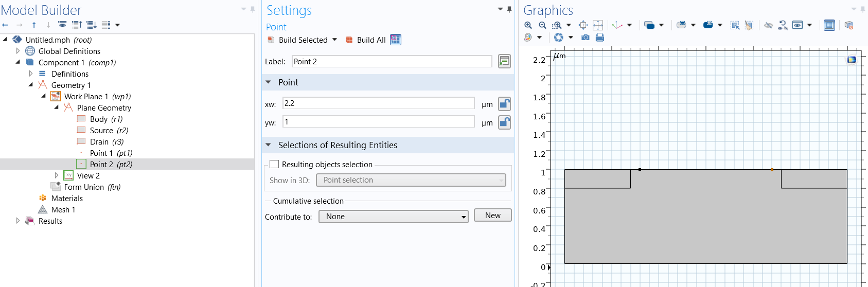This screenshot has width=868, height=287.
Task: Expand the Global Definitions node
Action: point(18,51)
